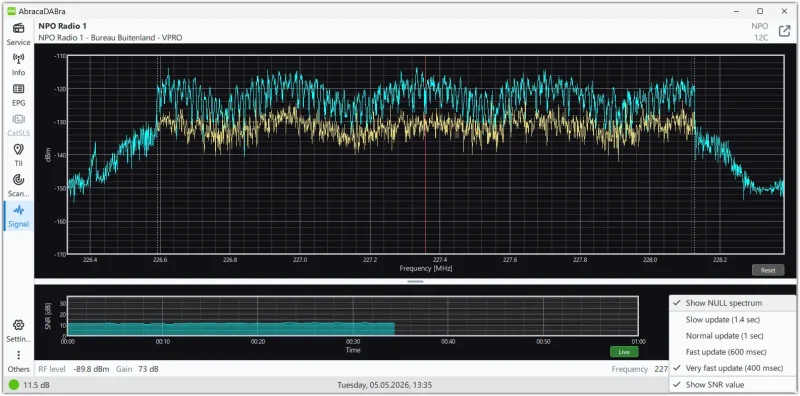Select Slow update (1.4 sec)
Image resolution: width=800 pixels, height=396 pixels.
[732, 319]
